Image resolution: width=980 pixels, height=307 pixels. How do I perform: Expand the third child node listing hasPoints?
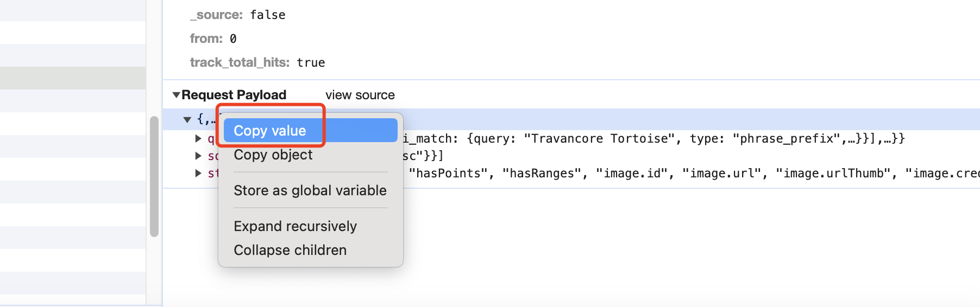coord(198,174)
